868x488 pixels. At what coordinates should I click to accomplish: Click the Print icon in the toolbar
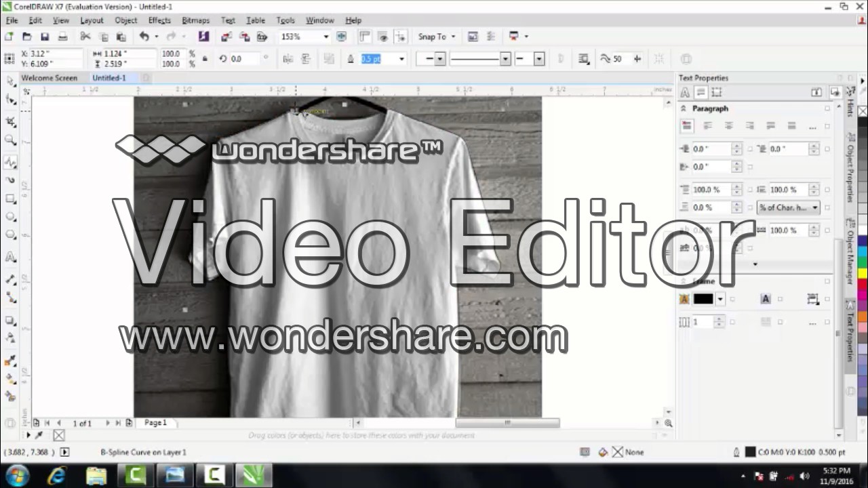click(x=62, y=37)
